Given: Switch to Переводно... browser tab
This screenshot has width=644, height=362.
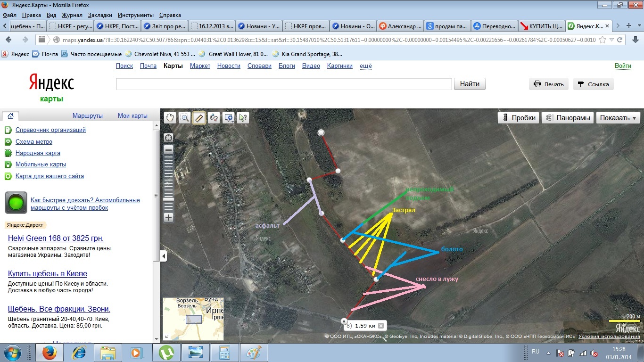Looking at the screenshot, I should 495,26.
